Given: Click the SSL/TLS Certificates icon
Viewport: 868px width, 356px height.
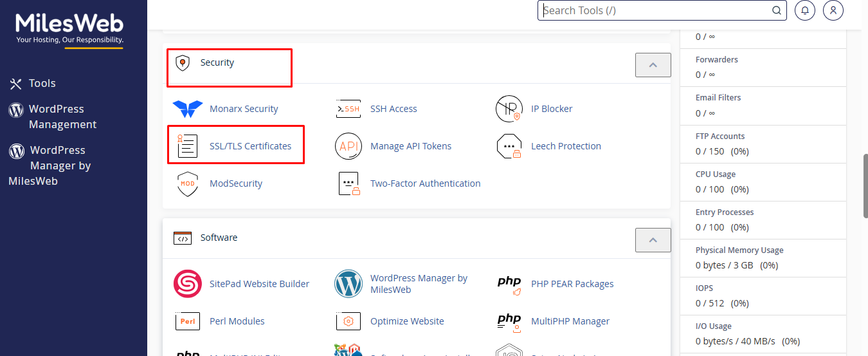Looking at the screenshot, I should 187,146.
